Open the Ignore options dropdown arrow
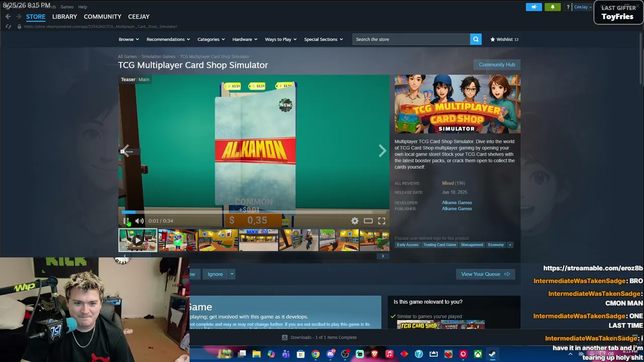The width and height of the screenshot is (644, 362). click(232, 274)
